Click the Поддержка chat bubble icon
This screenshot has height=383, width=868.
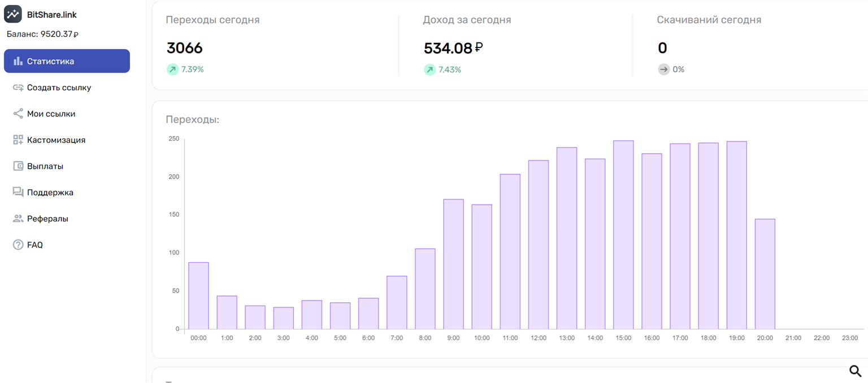[x=18, y=192]
